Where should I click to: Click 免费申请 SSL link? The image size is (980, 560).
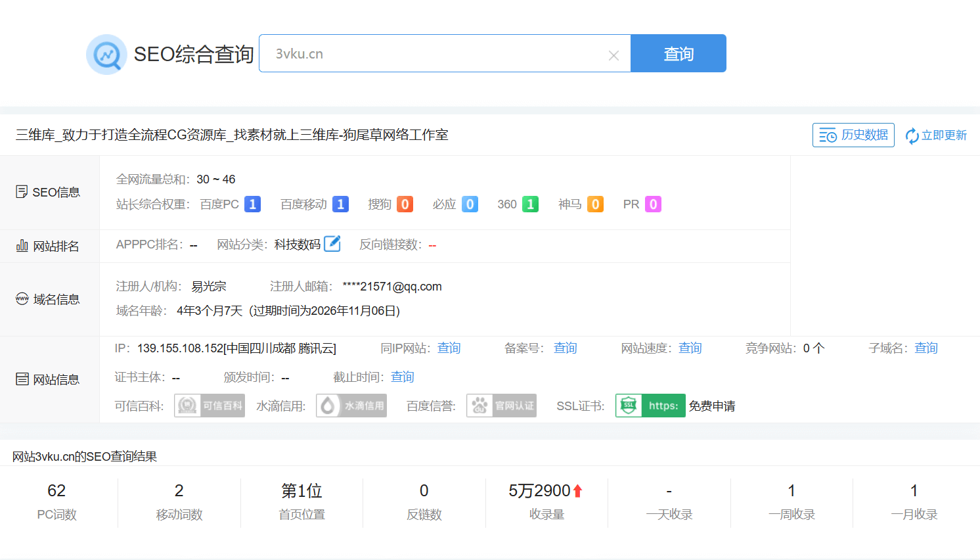[712, 406]
